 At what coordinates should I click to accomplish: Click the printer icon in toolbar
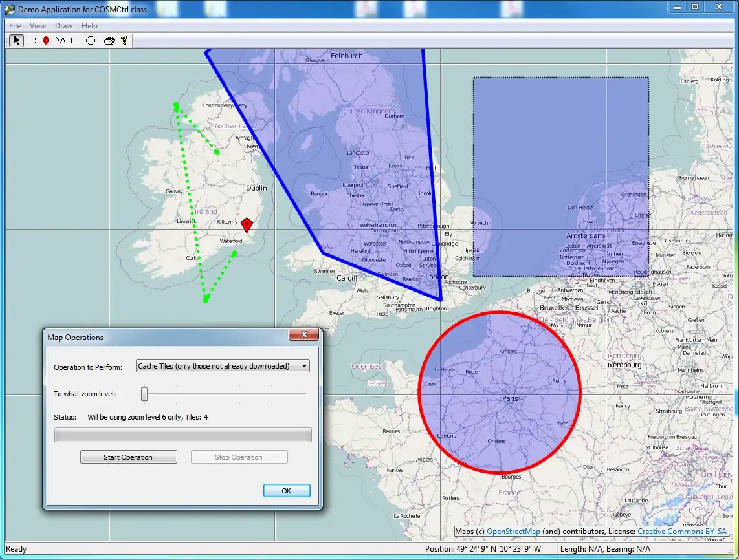coord(109,41)
